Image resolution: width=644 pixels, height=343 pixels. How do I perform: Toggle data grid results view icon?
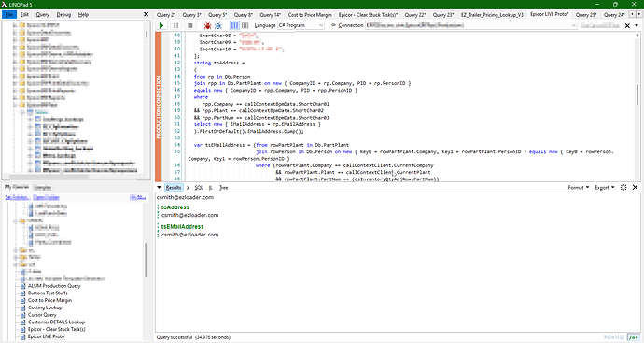point(245,25)
